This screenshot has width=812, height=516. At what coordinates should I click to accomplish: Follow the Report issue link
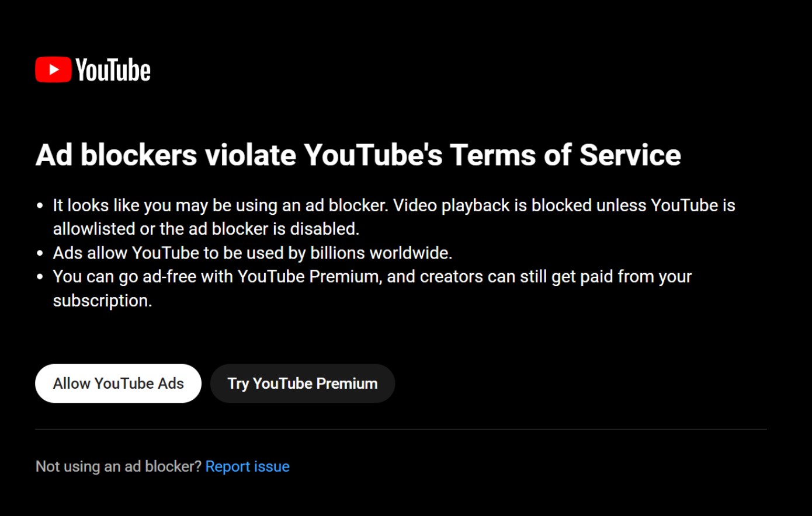(x=248, y=466)
